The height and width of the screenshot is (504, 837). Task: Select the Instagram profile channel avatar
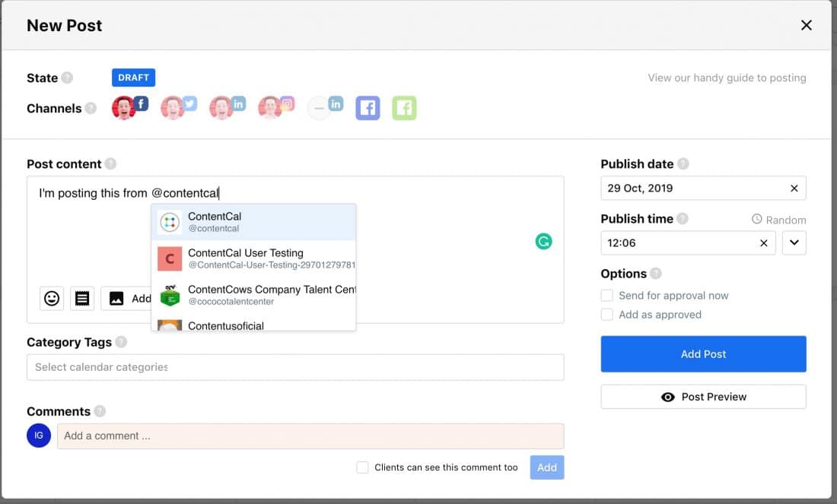(x=276, y=108)
